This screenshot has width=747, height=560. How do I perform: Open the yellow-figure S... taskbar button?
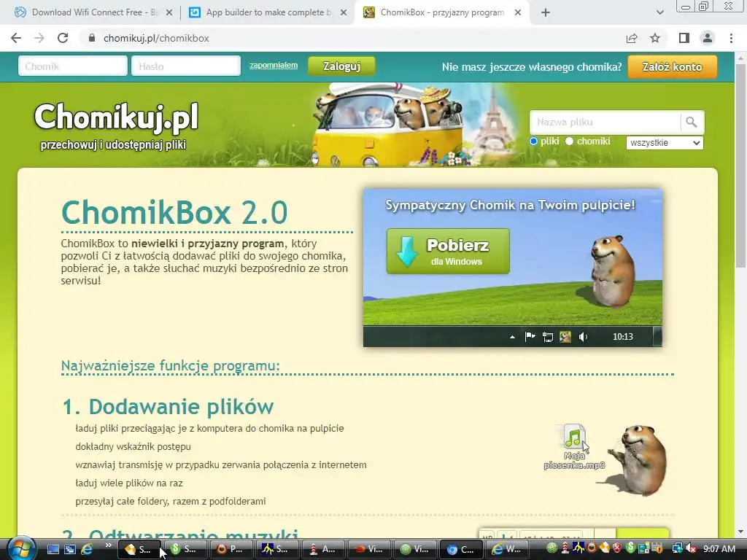[277, 549]
